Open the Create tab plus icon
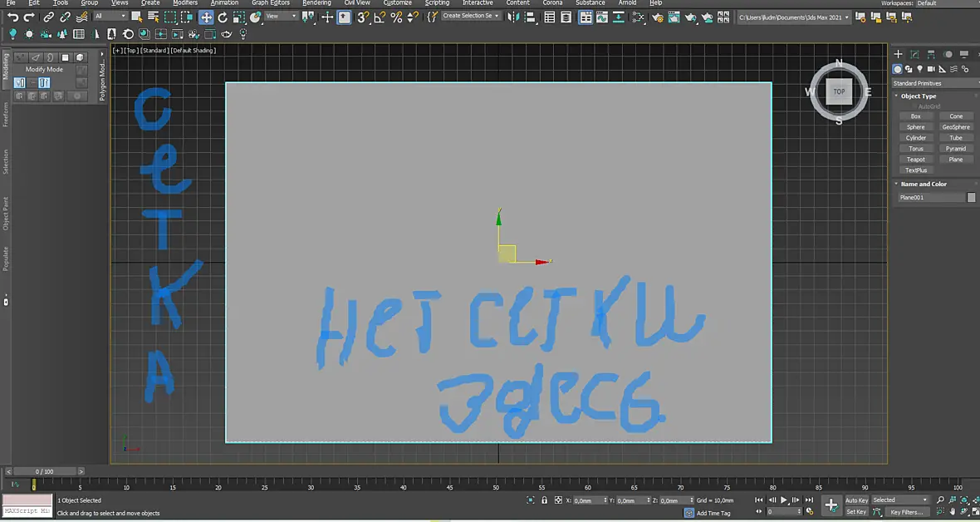980x522 pixels. [x=898, y=54]
